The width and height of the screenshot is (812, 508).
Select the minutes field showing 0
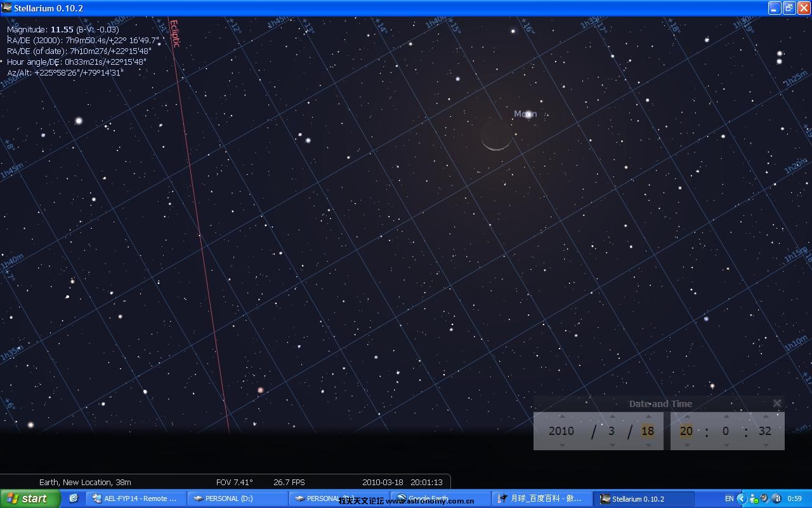[x=726, y=431]
